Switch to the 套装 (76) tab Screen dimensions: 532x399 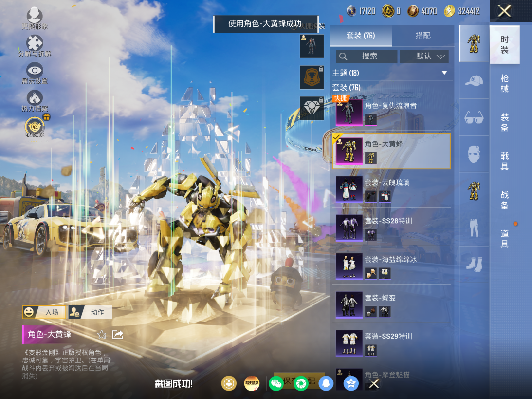361,35
